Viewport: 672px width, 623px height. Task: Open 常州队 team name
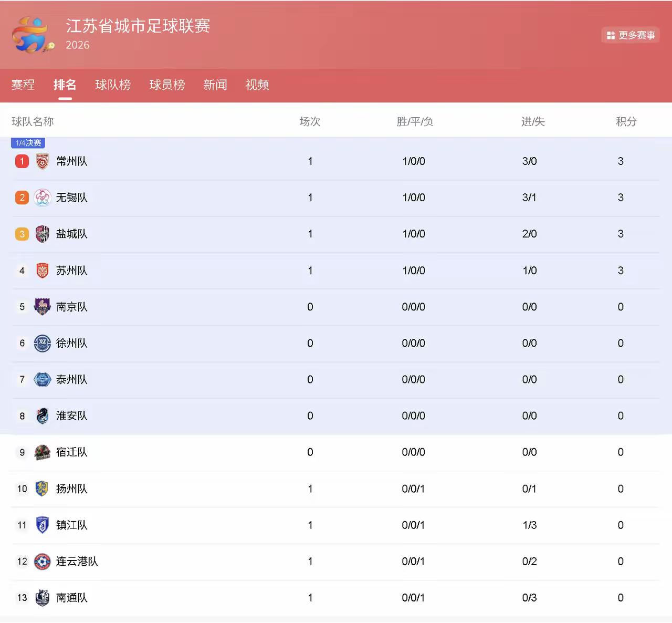point(72,161)
